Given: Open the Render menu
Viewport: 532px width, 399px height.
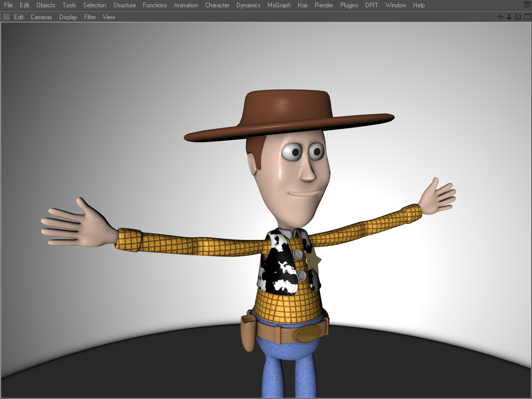Looking at the screenshot, I should (324, 5).
